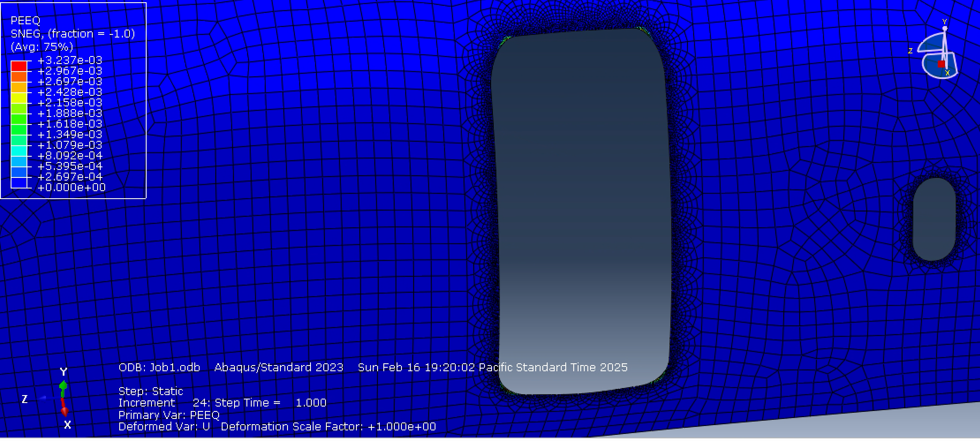
Task: Click the ODB: Job1.odb label
Action: [x=159, y=367]
